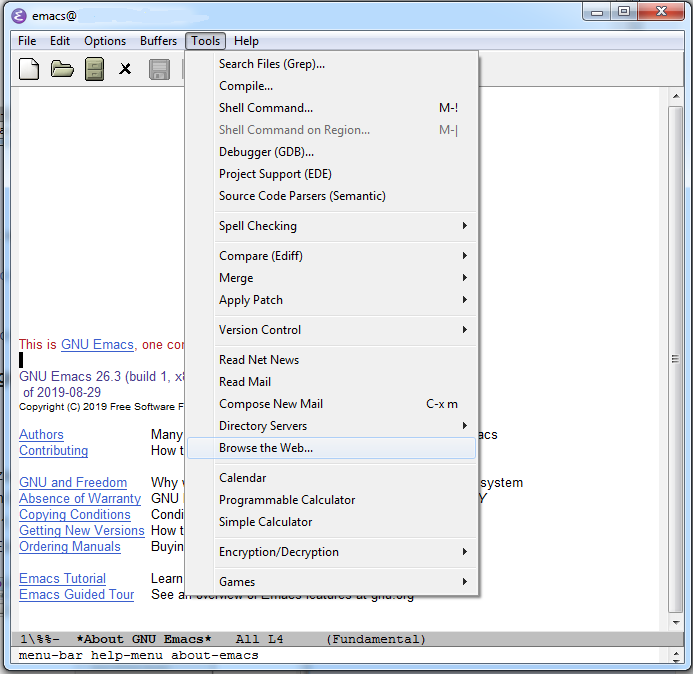
Task: Select Project Support (EDE)
Action: pos(331,175)
